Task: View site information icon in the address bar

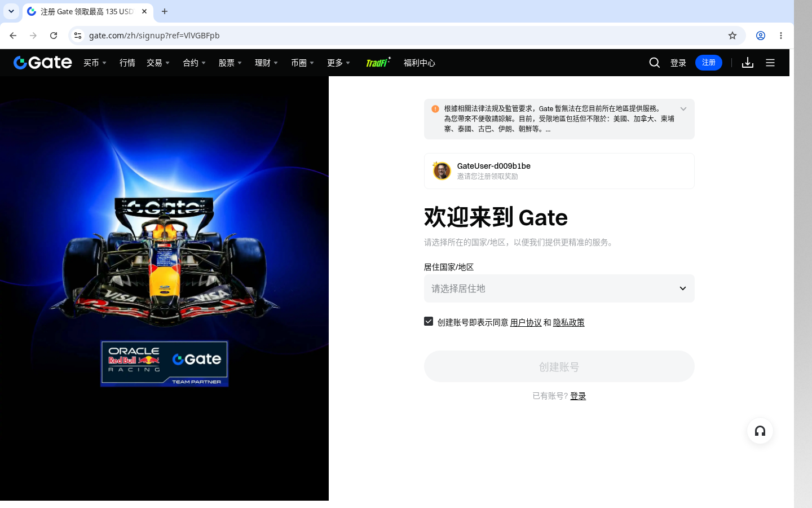Action: tap(78, 36)
